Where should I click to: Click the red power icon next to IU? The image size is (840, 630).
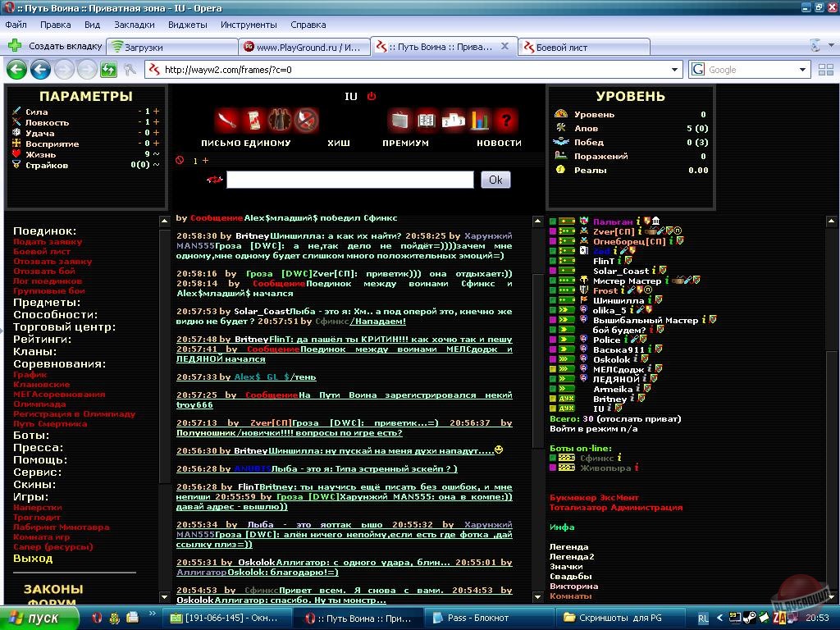click(x=372, y=96)
